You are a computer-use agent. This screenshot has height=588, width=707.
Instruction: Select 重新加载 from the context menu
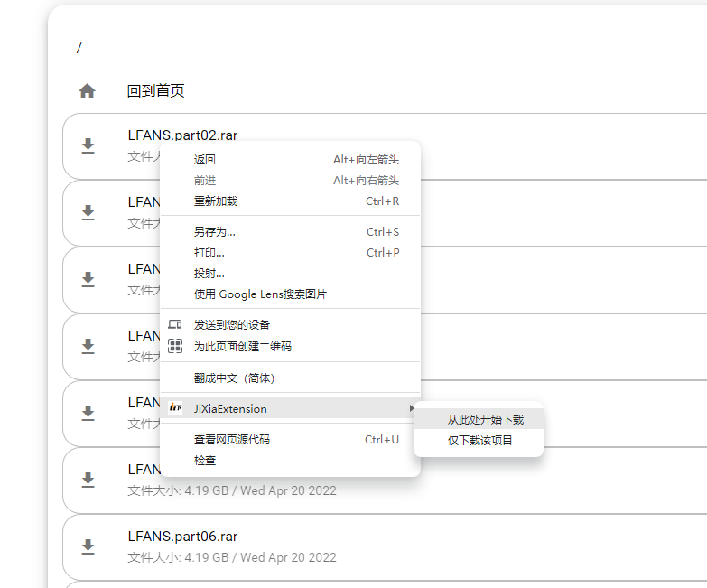pyautogui.click(x=291, y=201)
